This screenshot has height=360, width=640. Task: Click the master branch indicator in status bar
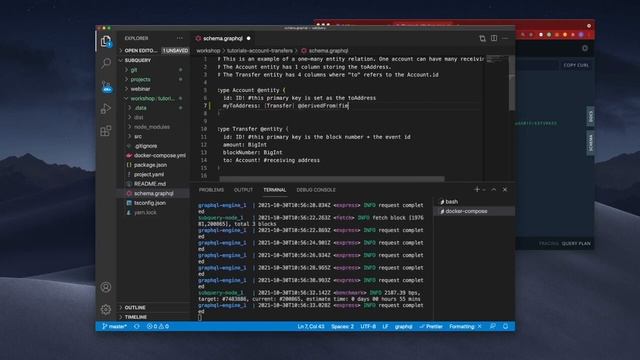coord(114,327)
